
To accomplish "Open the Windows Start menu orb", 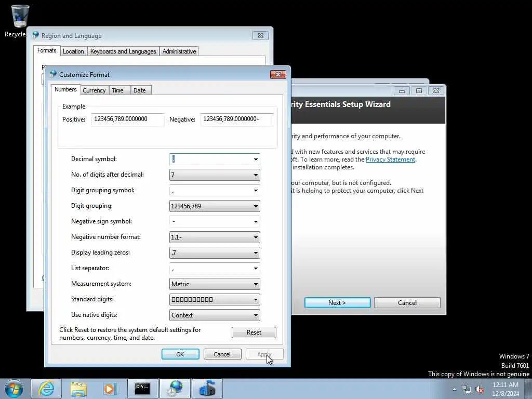I will (14, 389).
